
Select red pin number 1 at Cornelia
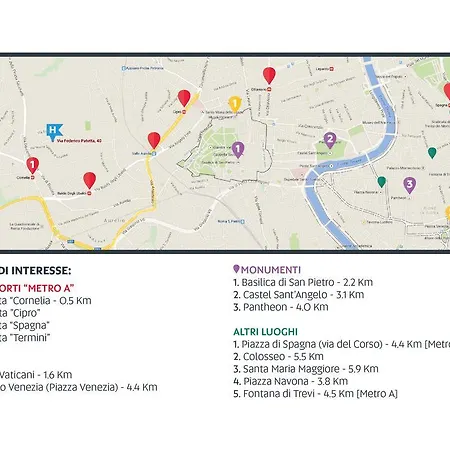[x=33, y=165]
